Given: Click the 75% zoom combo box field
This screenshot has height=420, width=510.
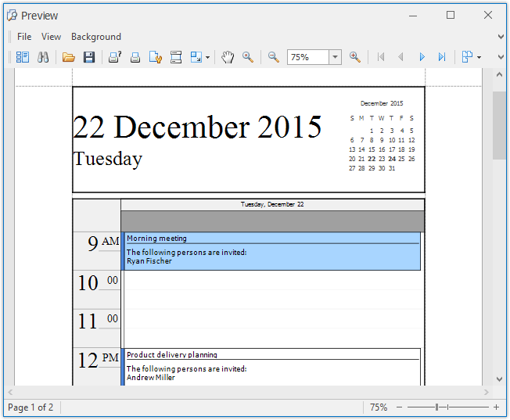Looking at the screenshot, I should click(x=308, y=57).
